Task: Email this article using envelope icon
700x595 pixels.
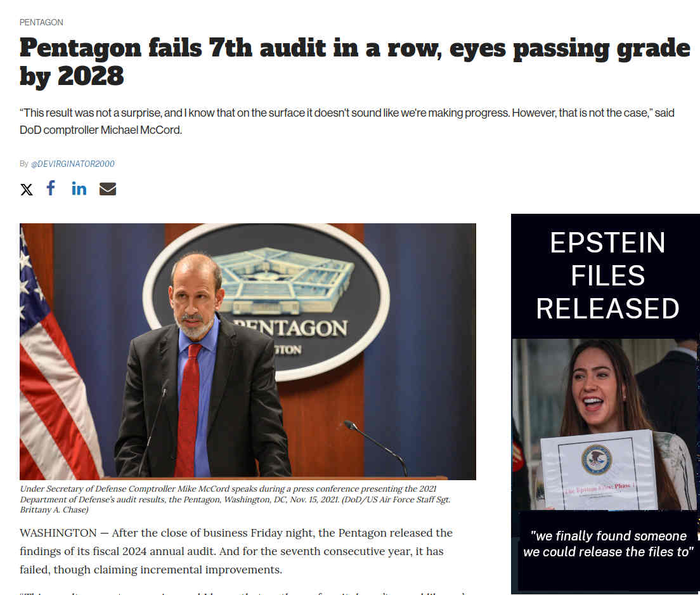Action: click(x=108, y=189)
